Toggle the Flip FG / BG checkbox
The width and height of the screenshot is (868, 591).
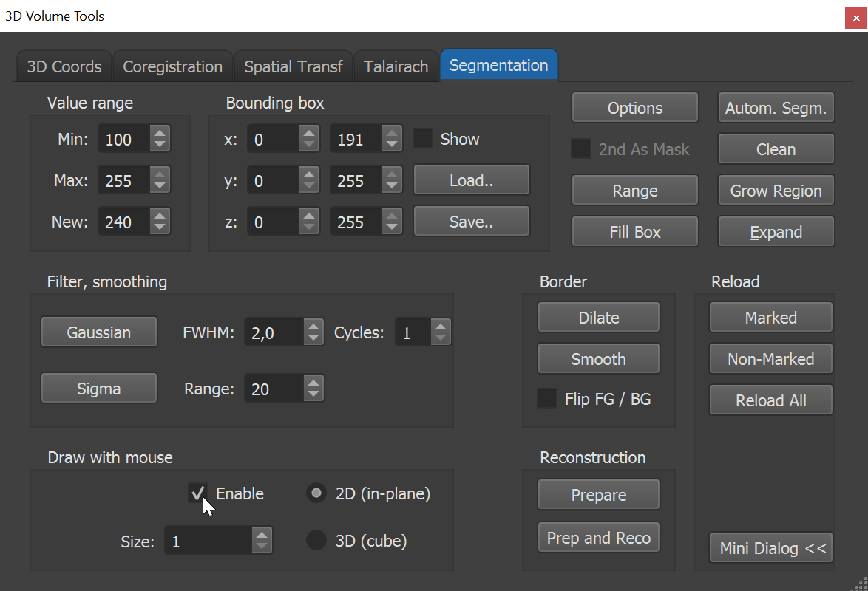(x=547, y=398)
